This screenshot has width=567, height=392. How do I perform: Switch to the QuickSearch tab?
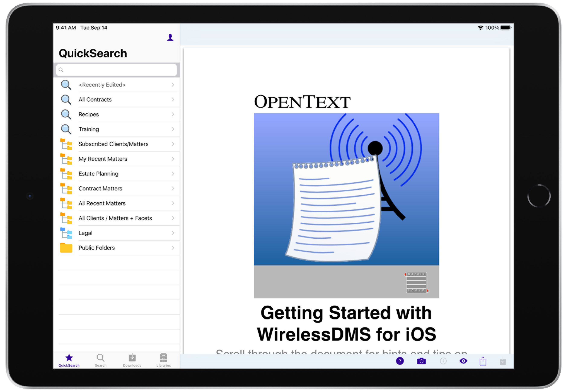[69, 360]
